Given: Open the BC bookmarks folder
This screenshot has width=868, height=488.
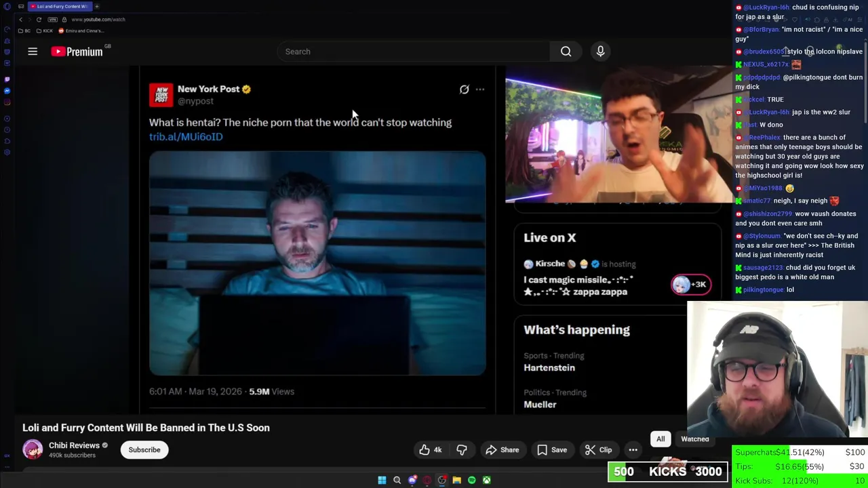Looking at the screenshot, I should (24, 30).
